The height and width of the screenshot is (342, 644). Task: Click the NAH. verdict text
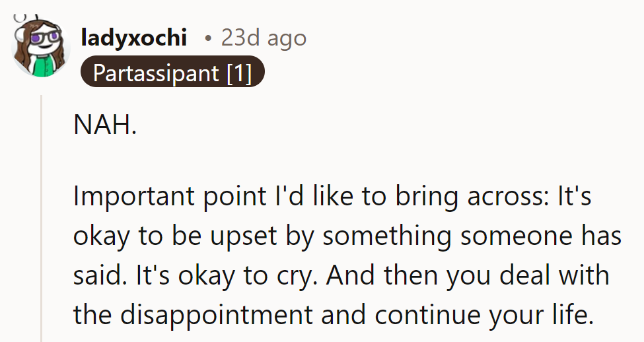(104, 125)
